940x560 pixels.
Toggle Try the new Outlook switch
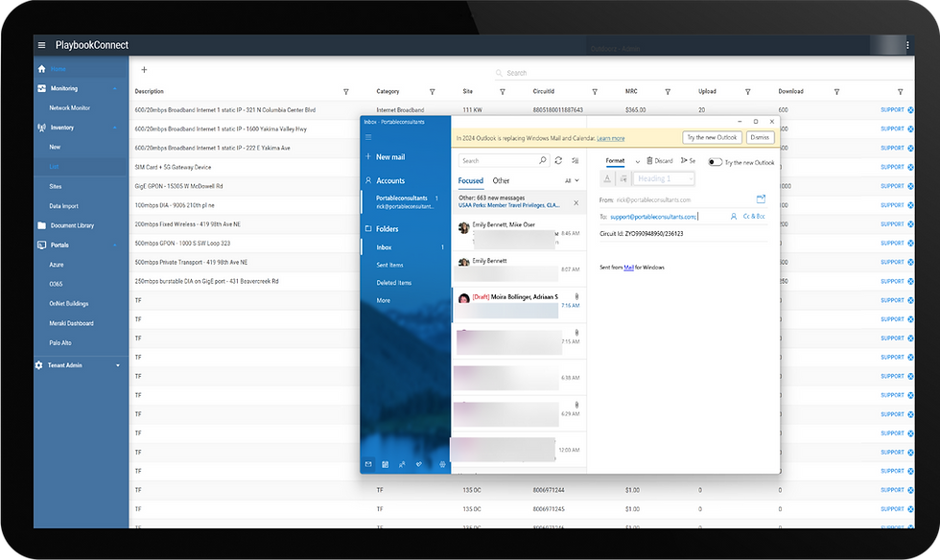715,162
